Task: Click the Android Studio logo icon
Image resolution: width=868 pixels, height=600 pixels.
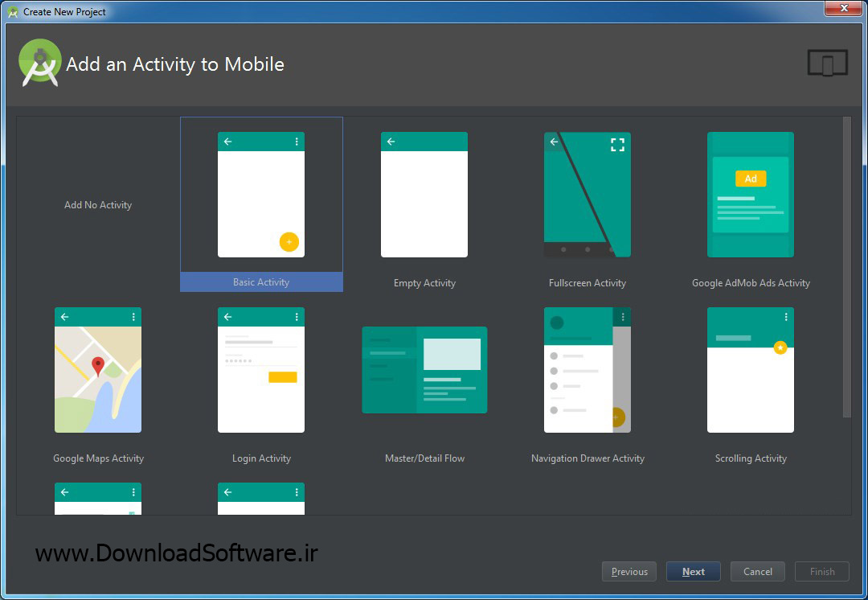Action: [40, 63]
